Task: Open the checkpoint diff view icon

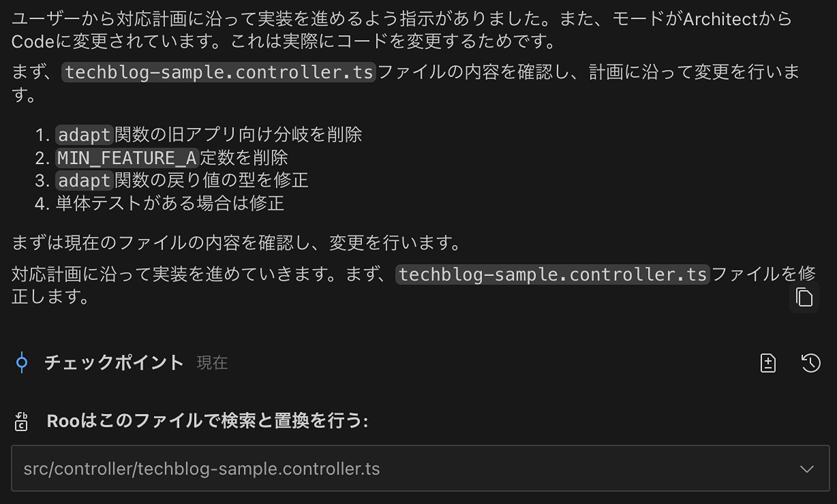Action: (x=768, y=363)
